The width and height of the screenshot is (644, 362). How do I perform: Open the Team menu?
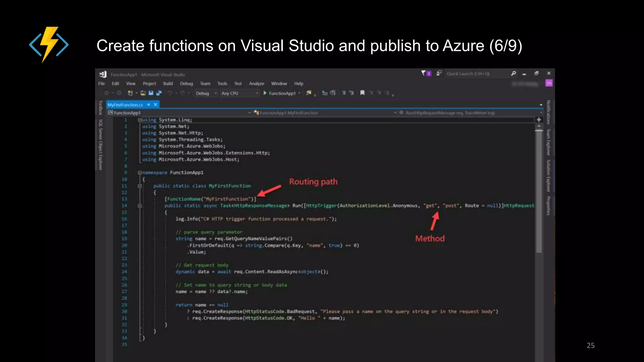click(205, 84)
